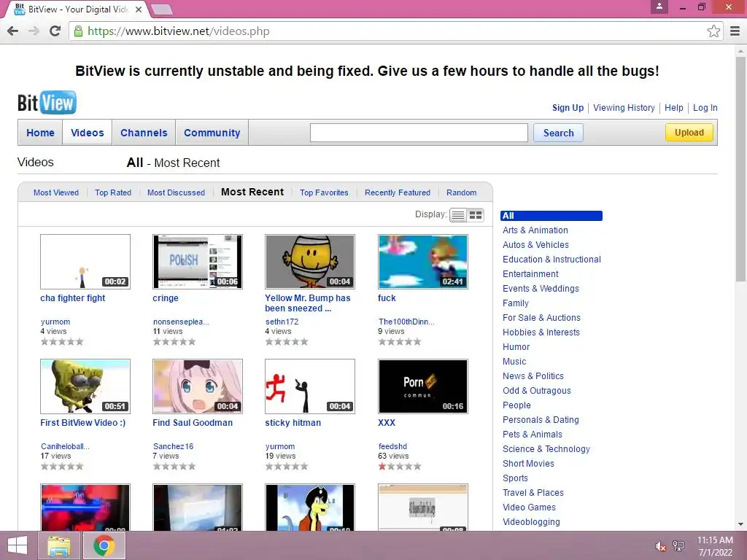The height and width of the screenshot is (560, 747).
Task: Select Videoblogging category
Action: [531, 522]
